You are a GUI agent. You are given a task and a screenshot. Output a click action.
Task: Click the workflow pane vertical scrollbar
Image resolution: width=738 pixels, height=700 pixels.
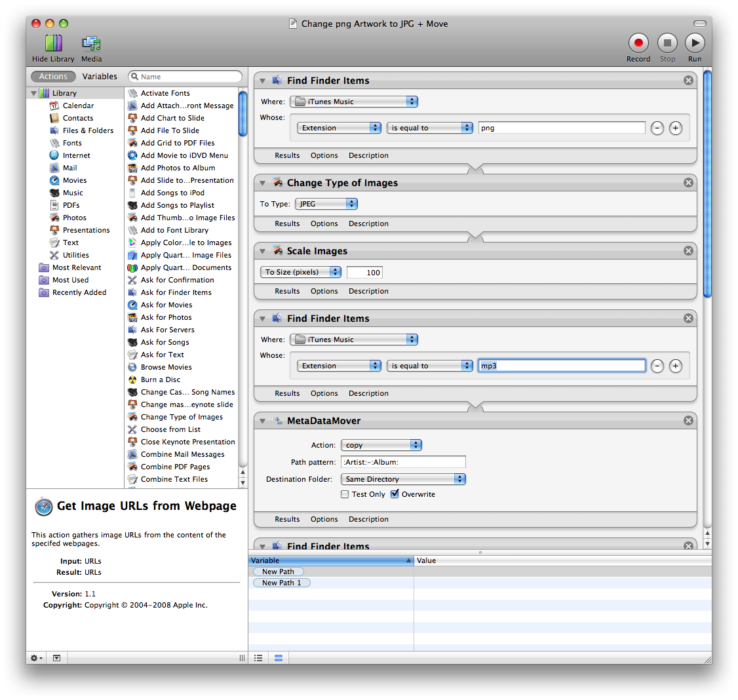[707, 184]
